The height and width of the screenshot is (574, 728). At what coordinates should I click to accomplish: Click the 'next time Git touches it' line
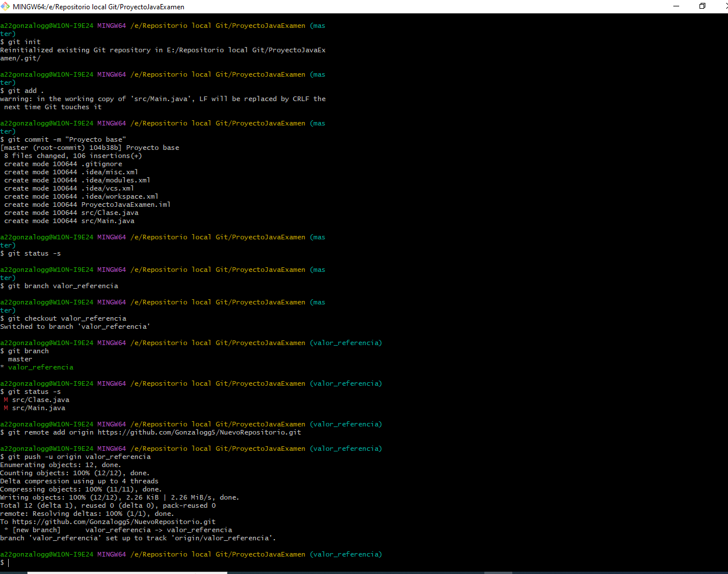click(53, 107)
